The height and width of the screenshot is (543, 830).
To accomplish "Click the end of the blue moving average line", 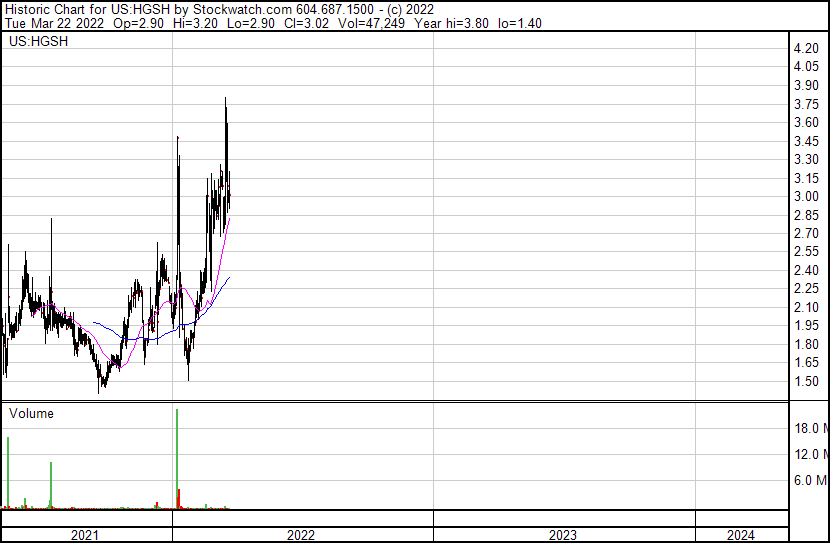I will click(x=229, y=278).
